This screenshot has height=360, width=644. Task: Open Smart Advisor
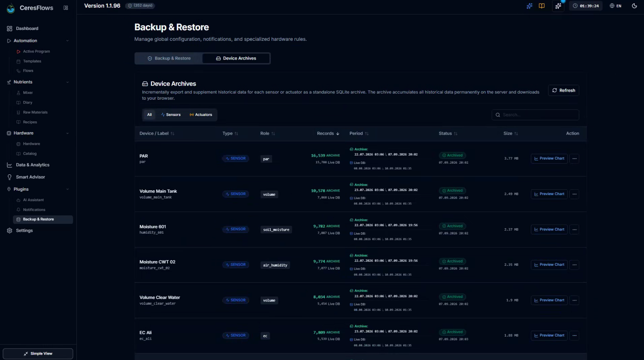tap(30, 177)
